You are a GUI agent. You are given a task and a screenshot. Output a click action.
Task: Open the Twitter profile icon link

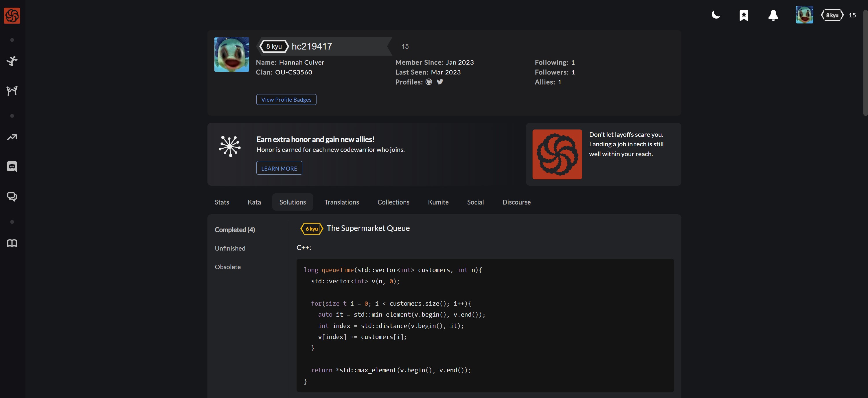(x=440, y=82)
